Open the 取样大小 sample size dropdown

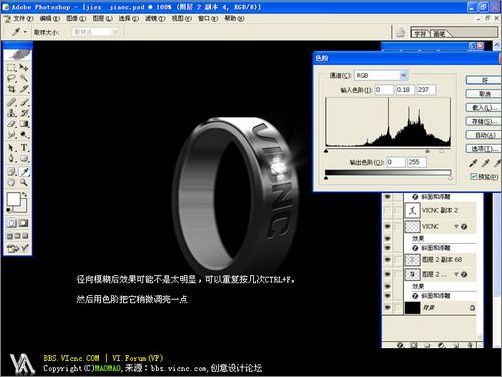[x=96, y=32]
